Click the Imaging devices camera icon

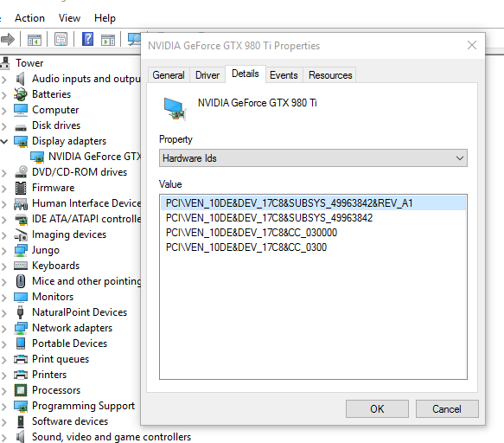coord(21,234)
